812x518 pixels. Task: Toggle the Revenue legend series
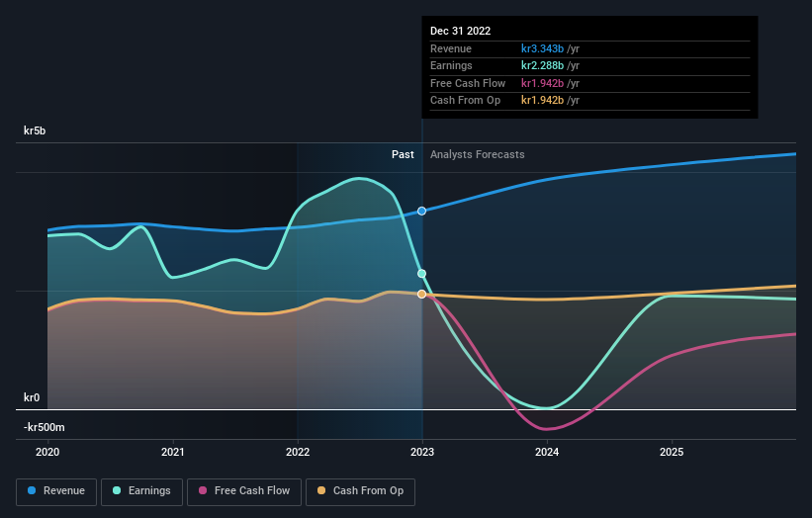(56, 491)
